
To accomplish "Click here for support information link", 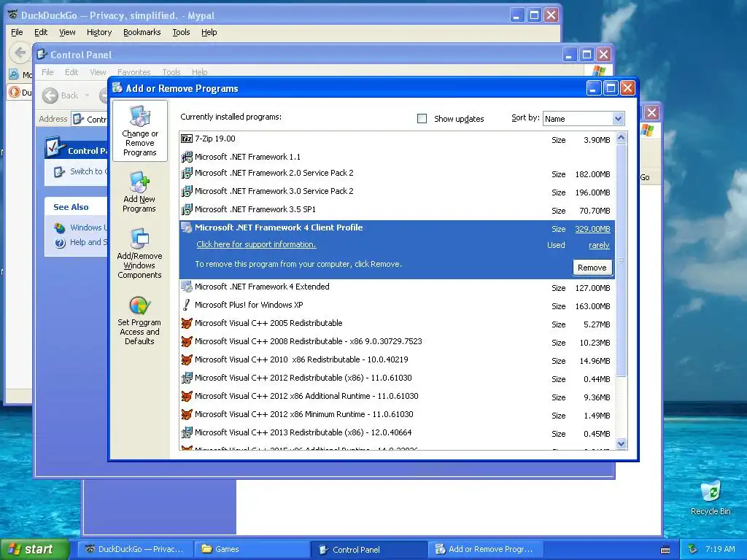I will (x=256, y=244).
